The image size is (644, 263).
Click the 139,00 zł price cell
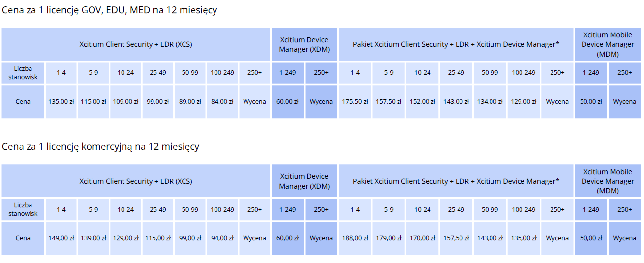click(93, 238)
